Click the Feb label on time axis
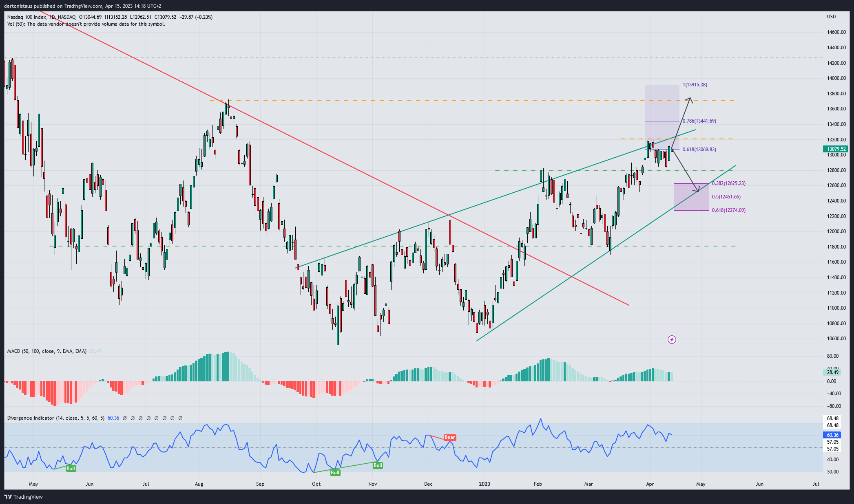The width and height of the screenshot is (854, 504). tap(538, 484)
